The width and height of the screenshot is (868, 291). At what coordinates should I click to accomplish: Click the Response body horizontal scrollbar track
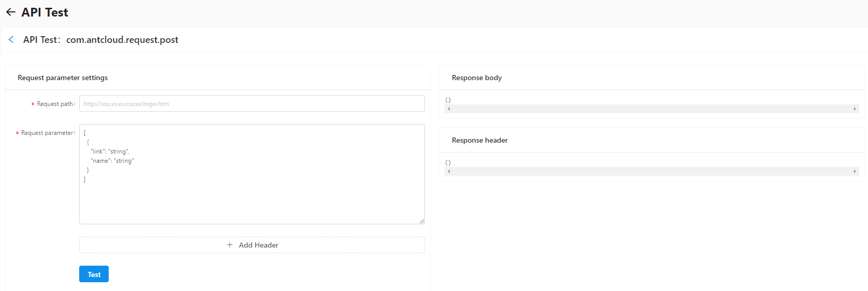pyautogui.click(x=651, y=109)
